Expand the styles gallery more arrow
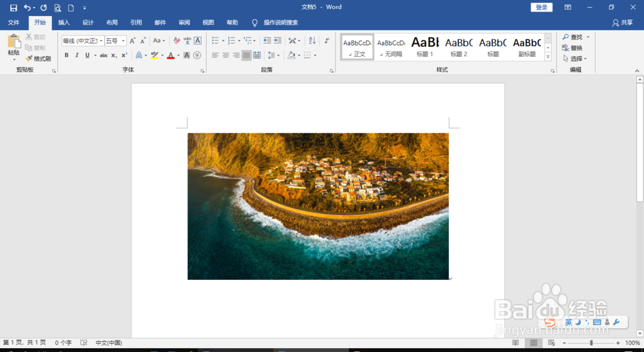Screen dimensions: 644x352 (x=548, y=57)
